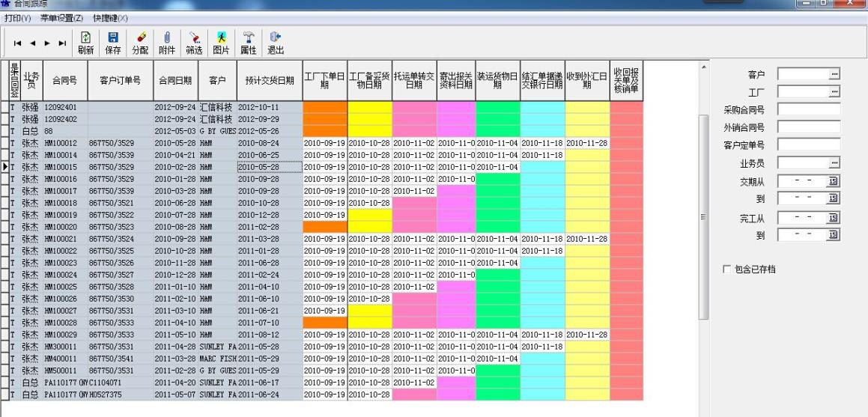Select contract number 12092401 cell
This screenshot has width=868, height=417.
pos(65,107)
